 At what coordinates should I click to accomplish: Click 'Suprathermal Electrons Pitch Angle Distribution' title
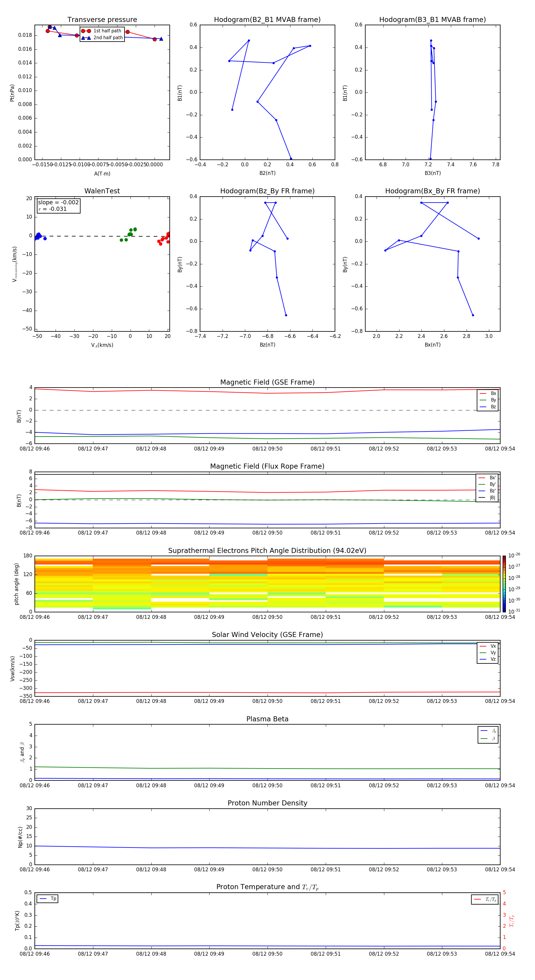coord(267,551)
